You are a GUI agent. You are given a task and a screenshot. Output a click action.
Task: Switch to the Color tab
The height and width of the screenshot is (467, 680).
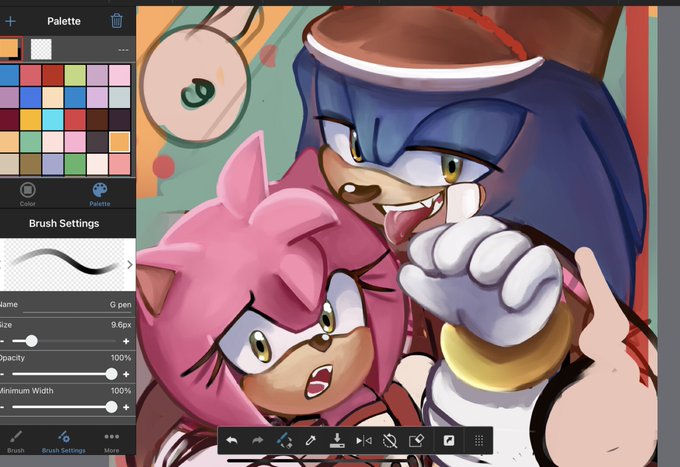[27, 194]
